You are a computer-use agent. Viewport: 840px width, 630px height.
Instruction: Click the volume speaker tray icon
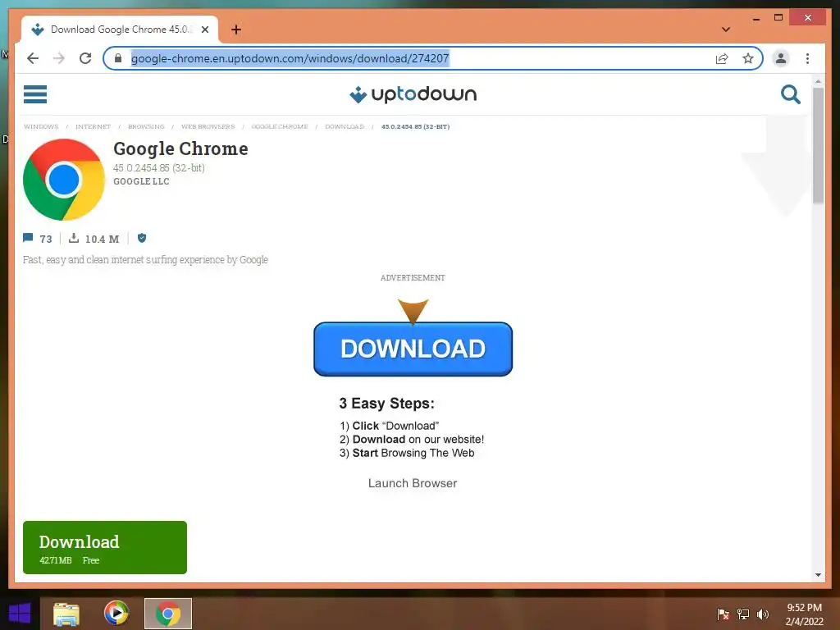(763, 614)
